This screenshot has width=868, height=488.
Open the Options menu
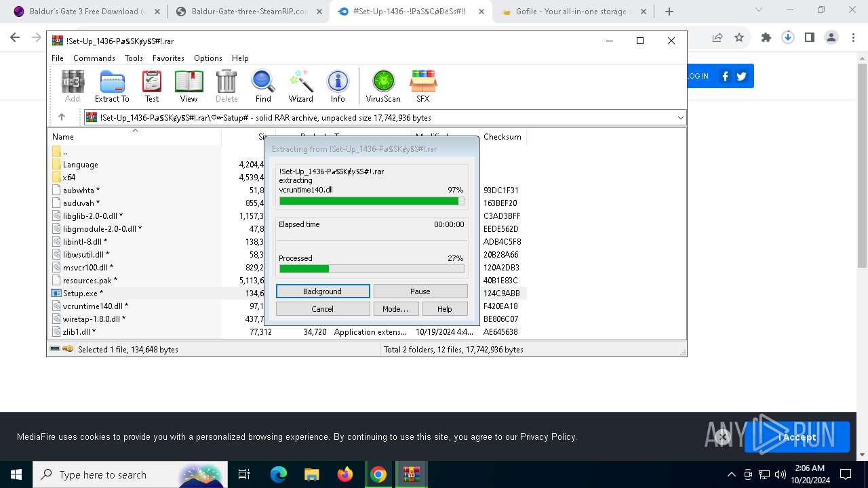[x=208, y=58]
